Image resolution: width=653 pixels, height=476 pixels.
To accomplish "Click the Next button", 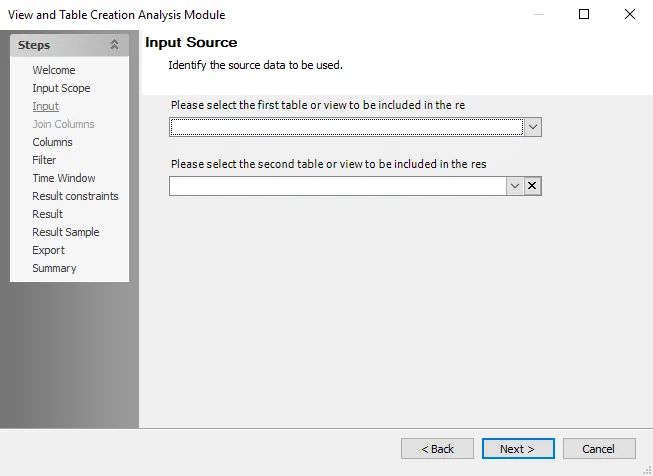I will pos(518,449).
